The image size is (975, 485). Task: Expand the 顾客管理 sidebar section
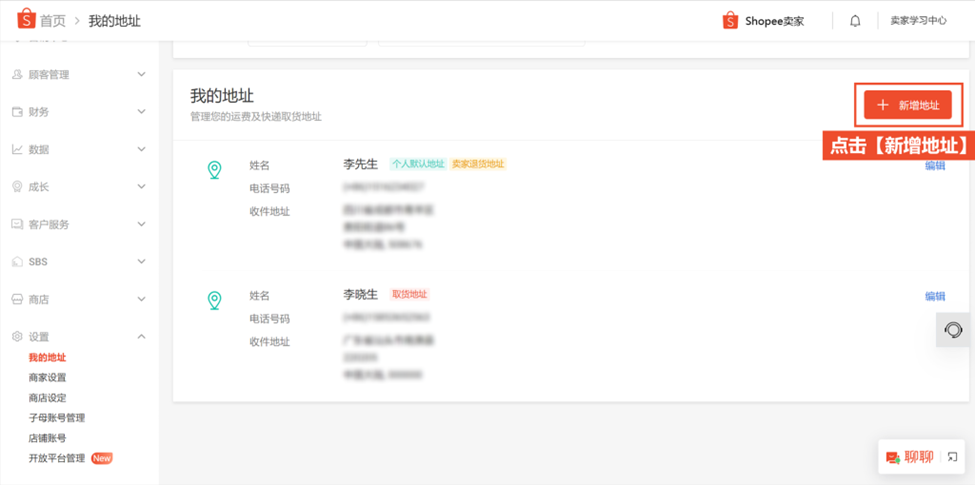point(141,75)
